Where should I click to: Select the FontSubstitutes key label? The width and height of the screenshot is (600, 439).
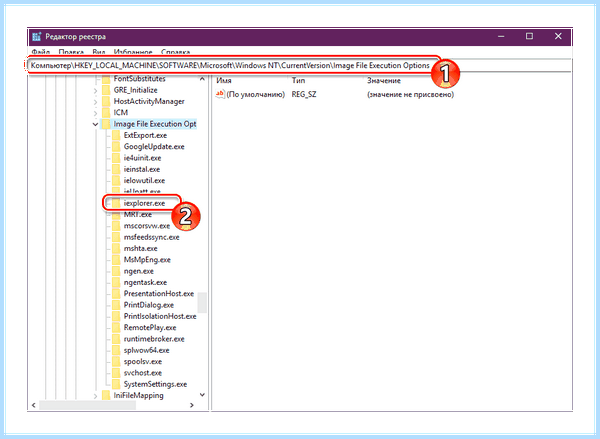click(x=139, y=79)
